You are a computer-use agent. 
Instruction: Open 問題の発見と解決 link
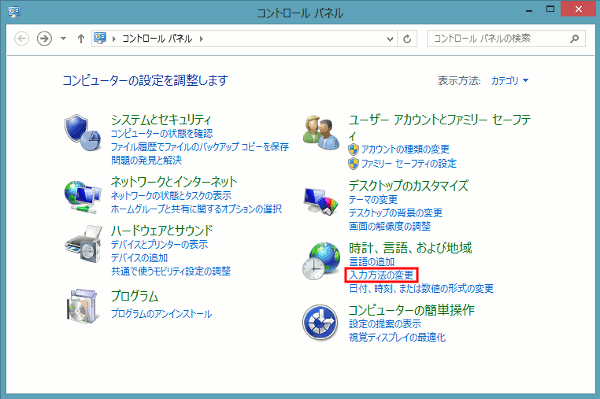click(x=147, y=160)
